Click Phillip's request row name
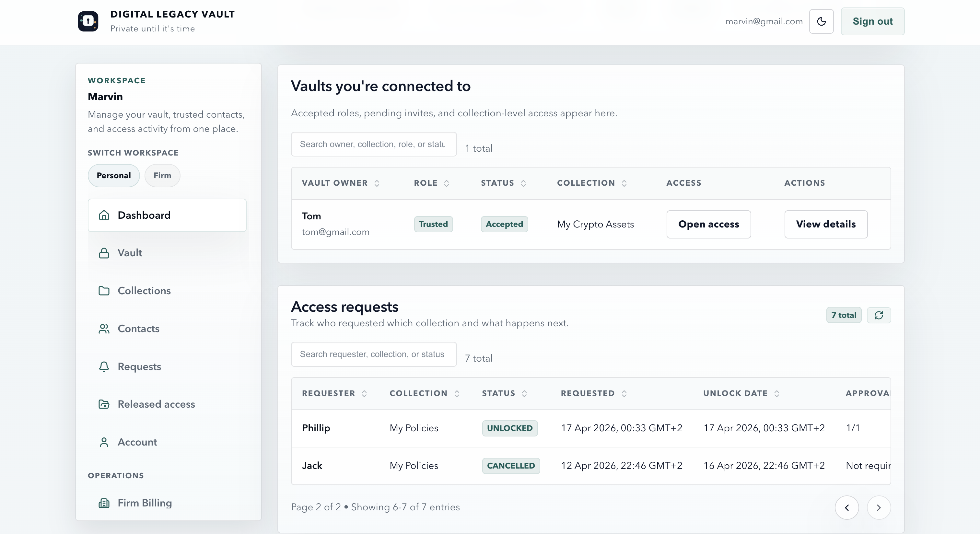This screenshot has width=980, height=534. [316, 428]
